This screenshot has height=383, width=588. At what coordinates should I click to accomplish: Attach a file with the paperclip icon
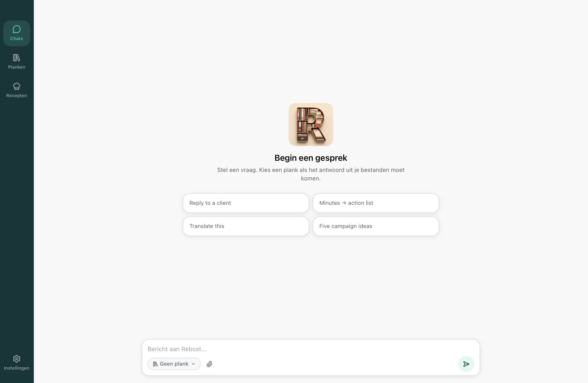209,364
